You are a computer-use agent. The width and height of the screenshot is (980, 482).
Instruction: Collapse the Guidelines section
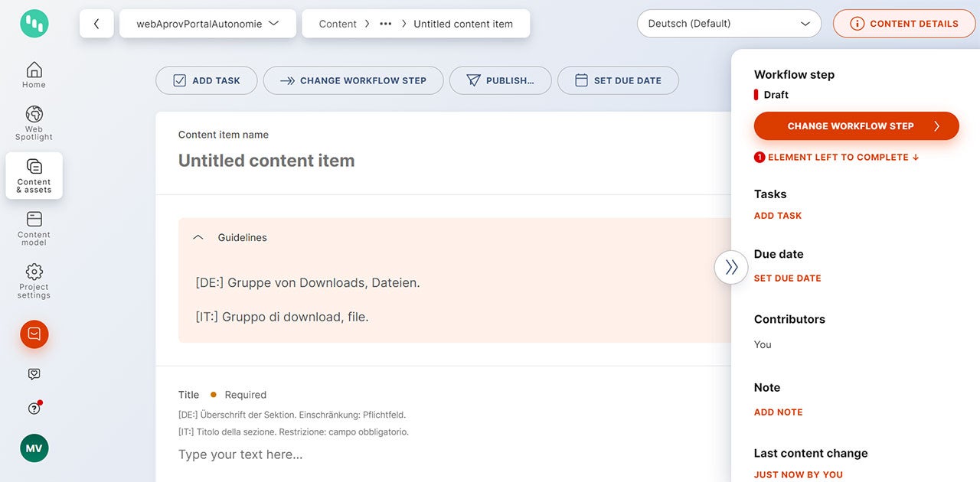[198, 238]
